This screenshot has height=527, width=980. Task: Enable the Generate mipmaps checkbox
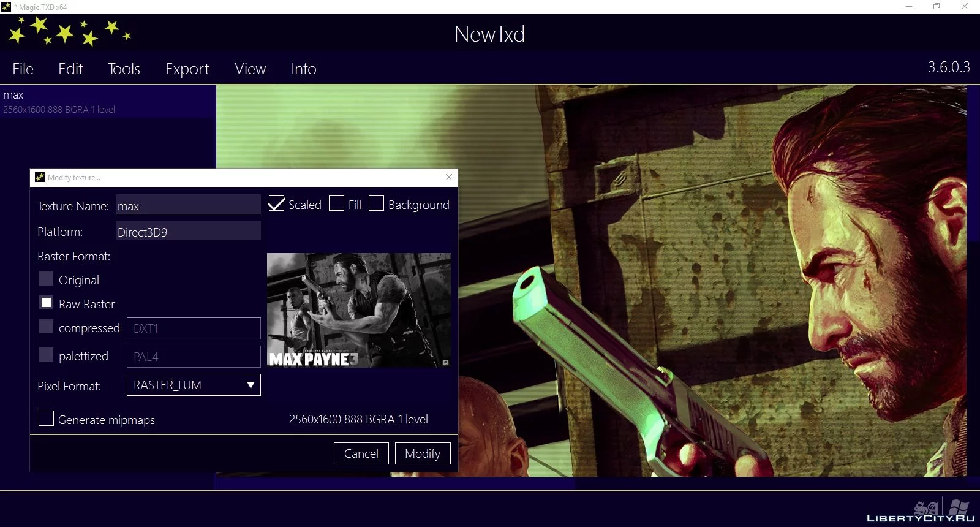46,419
